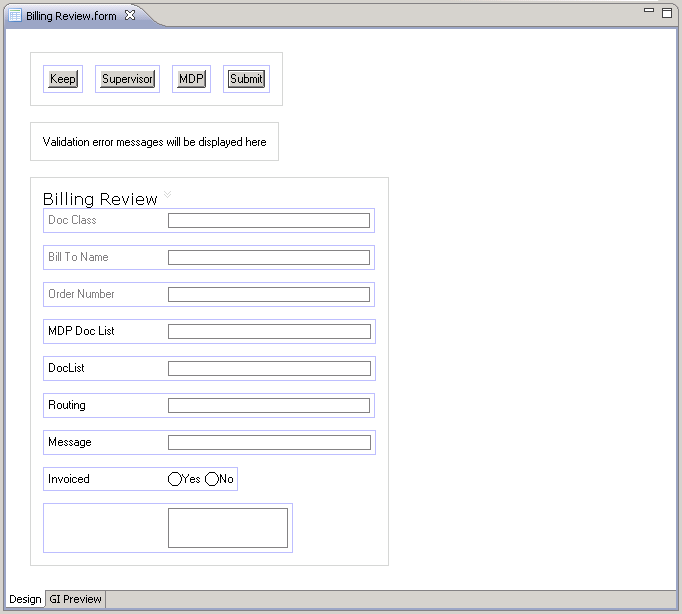682x614 pixels.
Task: Expand the Billing Review pane chevron
Action: click(168, 194)
